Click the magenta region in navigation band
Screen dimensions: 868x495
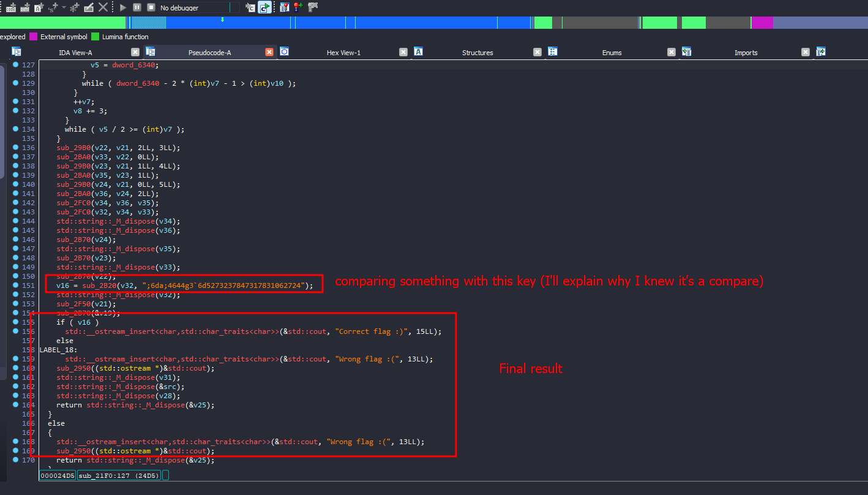click(762, 23)
